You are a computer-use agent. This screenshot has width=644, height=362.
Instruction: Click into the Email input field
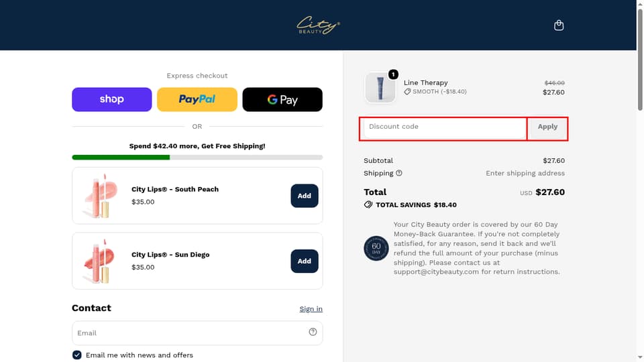click(197, 333)
